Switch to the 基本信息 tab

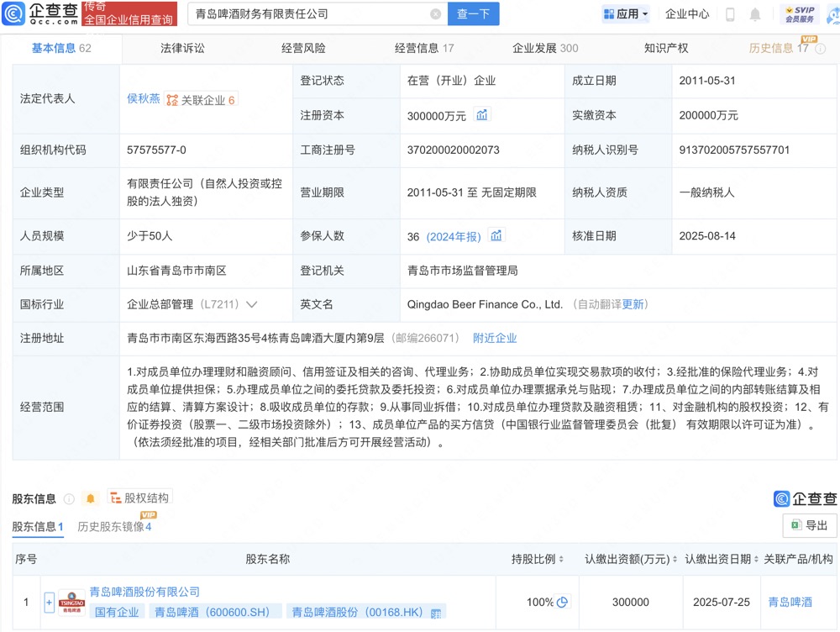tap(61, 48)
